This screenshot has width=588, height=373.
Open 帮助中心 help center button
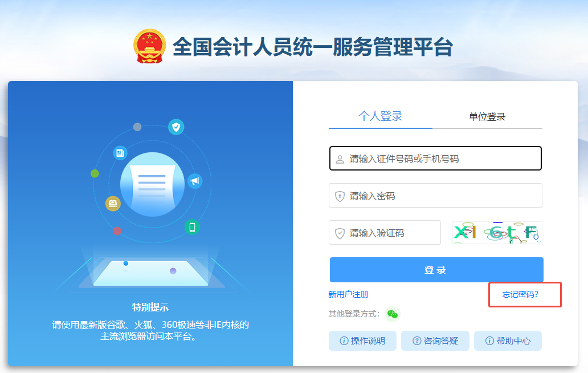pyautogui.click(x=508, y=340)
